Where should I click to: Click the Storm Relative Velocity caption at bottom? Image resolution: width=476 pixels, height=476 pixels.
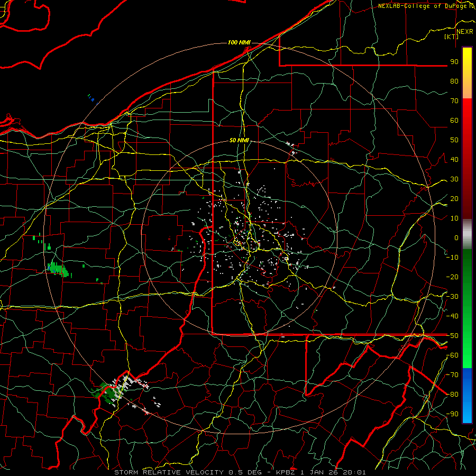[240, 472]
